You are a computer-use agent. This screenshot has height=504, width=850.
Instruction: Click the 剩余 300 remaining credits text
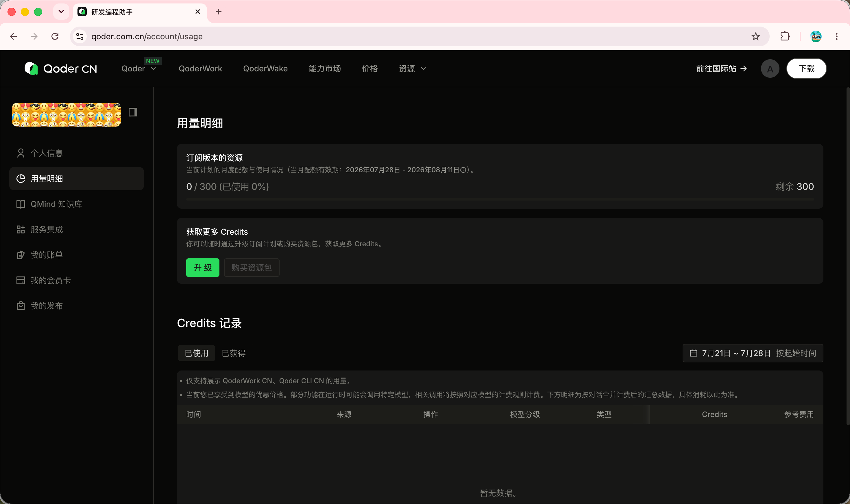794,186
